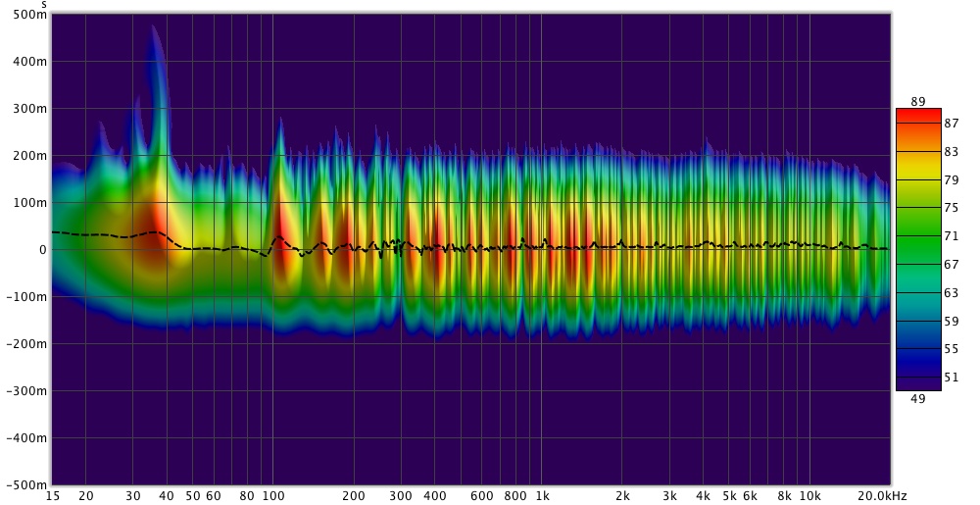Click the 's' seconds unit label
Viewport: 980px width, 505px height.
pyautogui.click(x=44, y=4)
